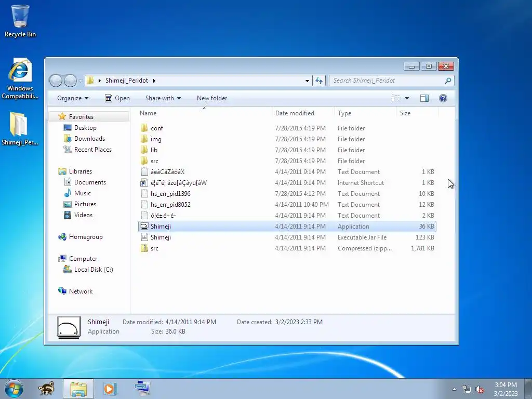532x399 pixels.
Task: Open the Videos library
Action: (x=83, y=215)
